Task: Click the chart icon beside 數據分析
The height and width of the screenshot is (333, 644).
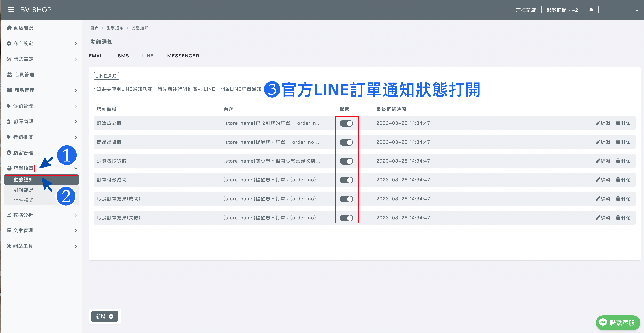Action: [x=9, y=215]
